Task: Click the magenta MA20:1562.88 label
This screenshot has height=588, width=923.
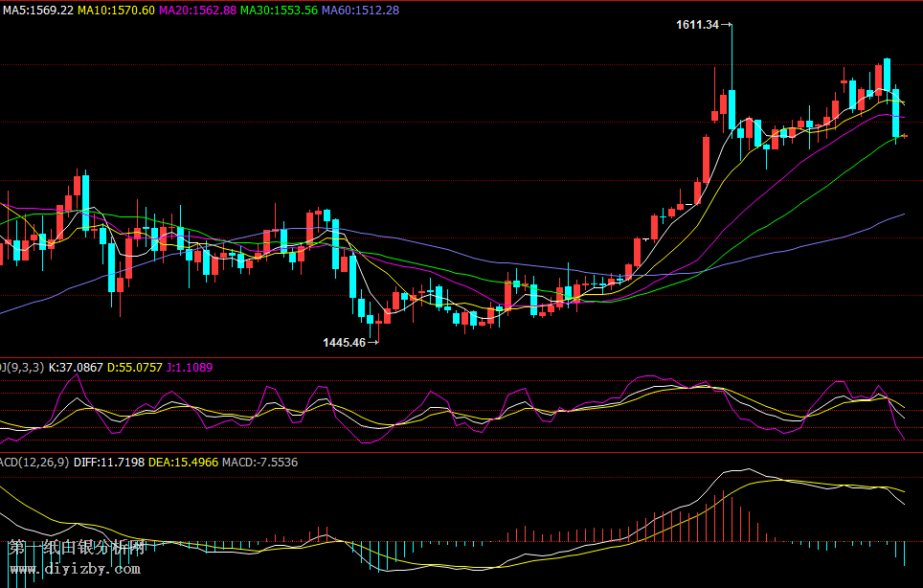Action: 197,10
